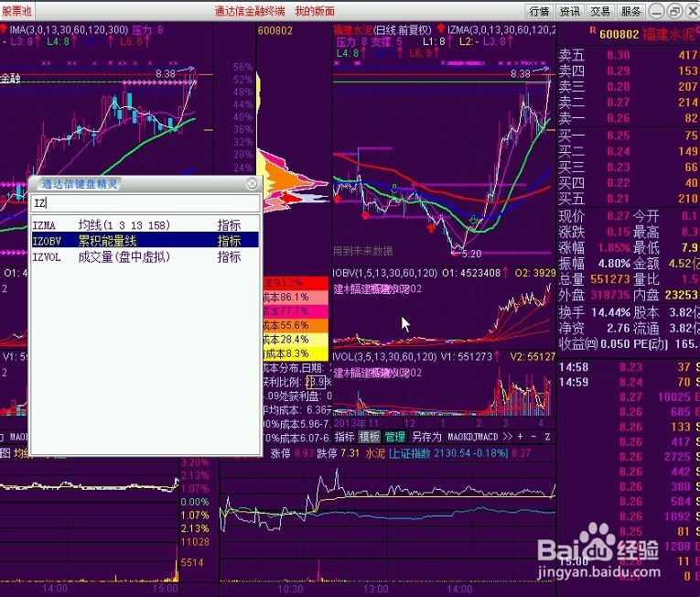Minimize the 通达信 window

[x=656, y=11]
